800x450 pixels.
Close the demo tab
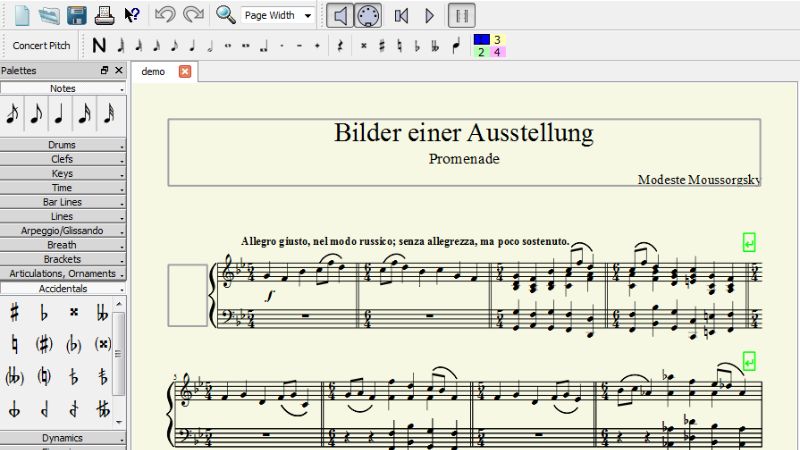coord(185,71)
